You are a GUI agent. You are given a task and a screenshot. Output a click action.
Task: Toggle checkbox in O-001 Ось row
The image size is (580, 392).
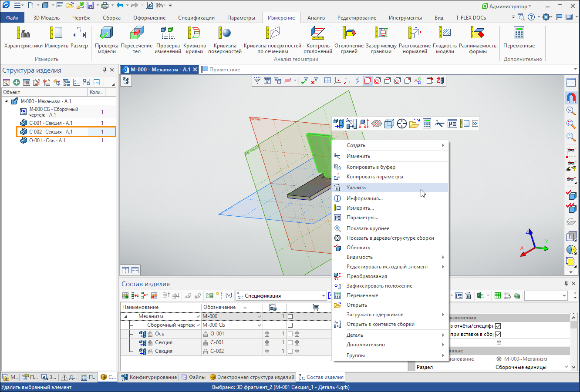(290, 334)
